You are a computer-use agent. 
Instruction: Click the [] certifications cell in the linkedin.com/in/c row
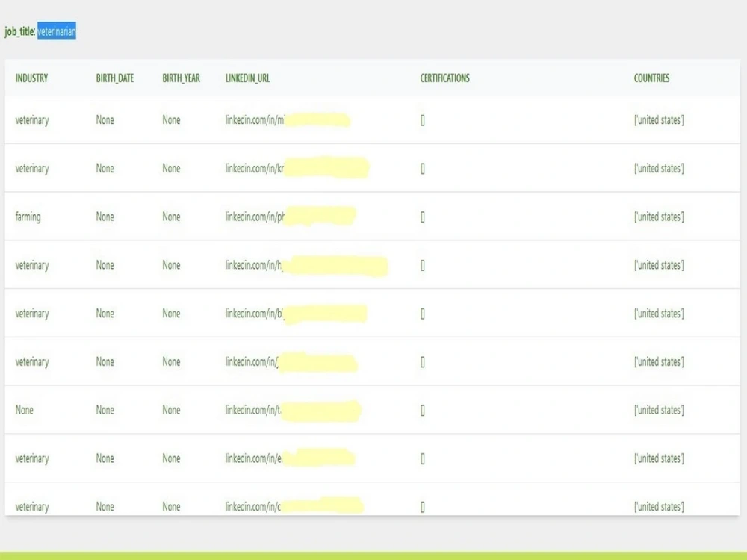click(x=423, y=507)
